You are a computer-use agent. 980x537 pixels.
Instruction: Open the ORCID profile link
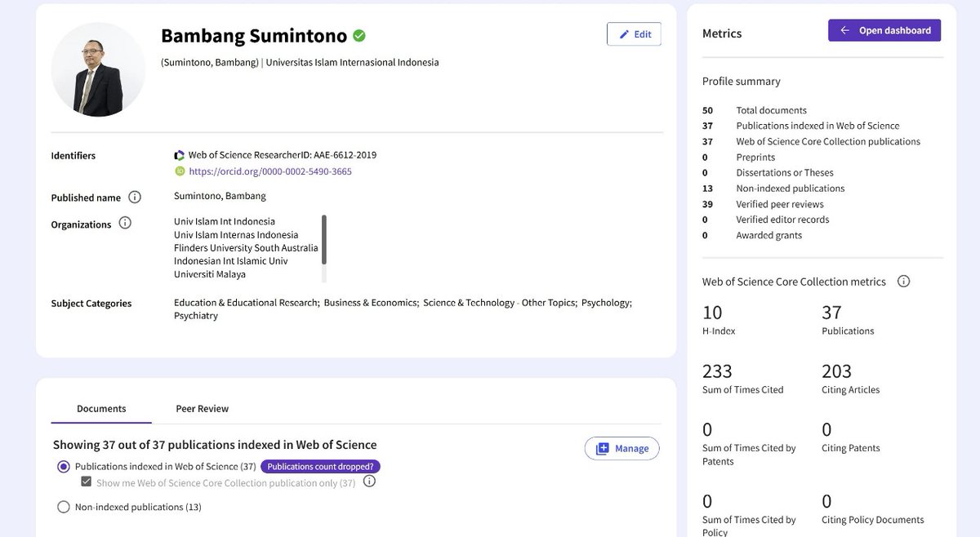(269, 171)
